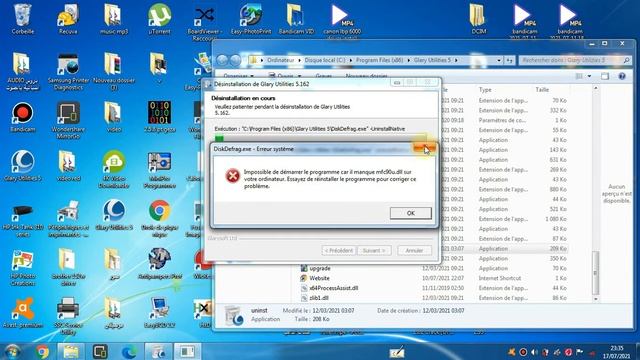Open the Explorer help question-mark icon
640x360 pixels.
[x=622, y=76]
